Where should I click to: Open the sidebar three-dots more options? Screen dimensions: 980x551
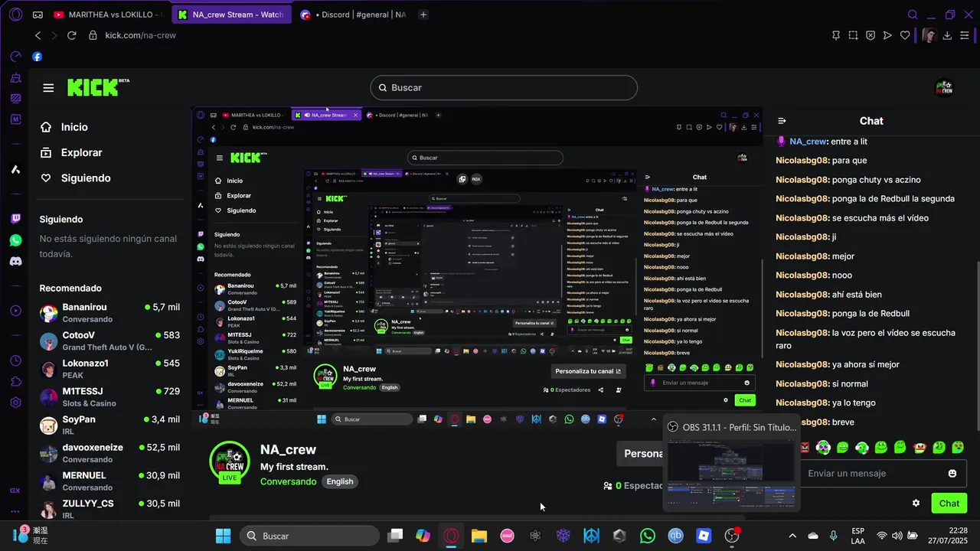point(15,512)
